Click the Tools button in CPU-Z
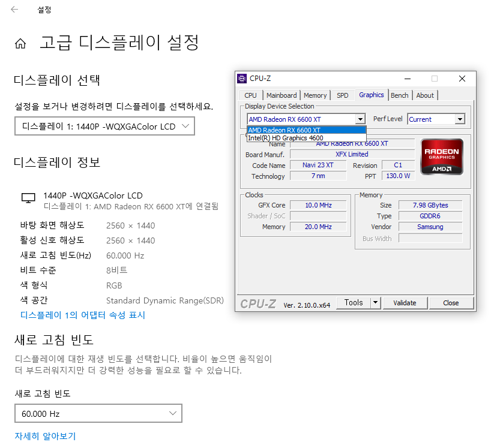The width and height of the screenshot is (494, 448). click(x=354, y=303)
